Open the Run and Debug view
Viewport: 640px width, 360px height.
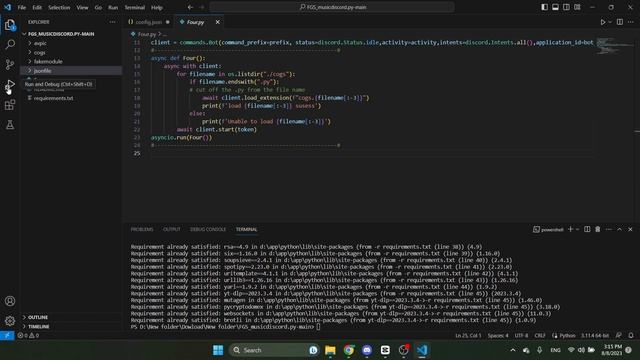click(10, 85)
